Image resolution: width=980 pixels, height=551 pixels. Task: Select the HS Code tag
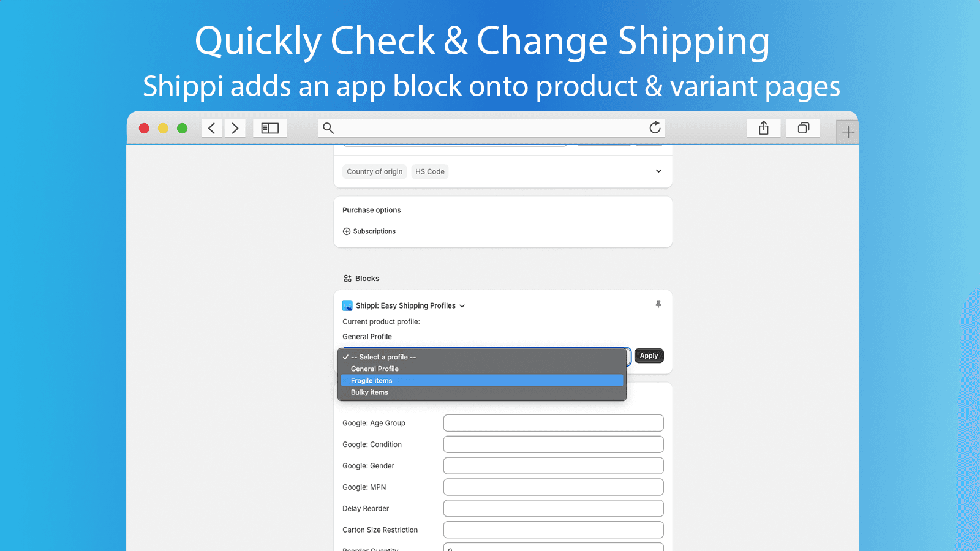[430, 171]
